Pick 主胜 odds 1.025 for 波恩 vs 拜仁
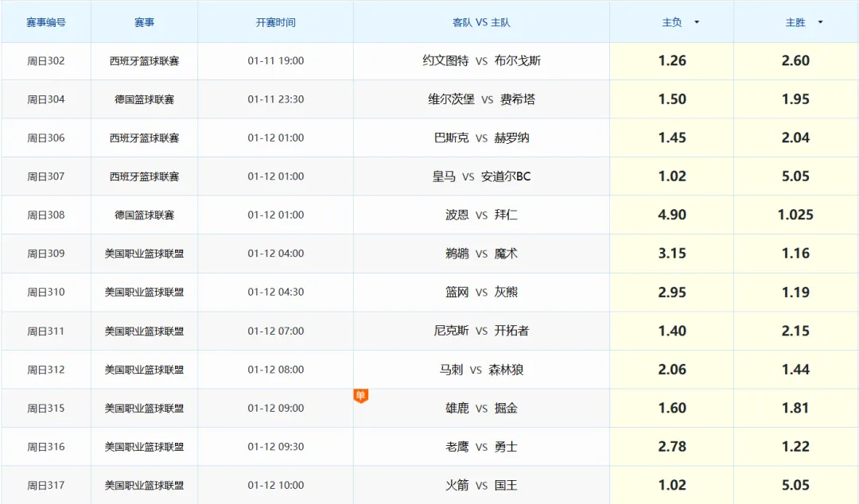 pos(795,215)
